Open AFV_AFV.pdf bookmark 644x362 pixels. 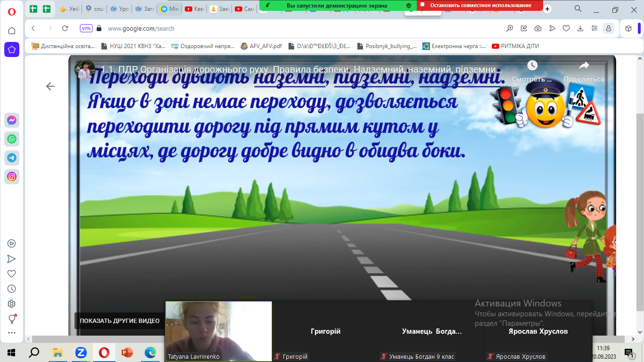[261, 46]
